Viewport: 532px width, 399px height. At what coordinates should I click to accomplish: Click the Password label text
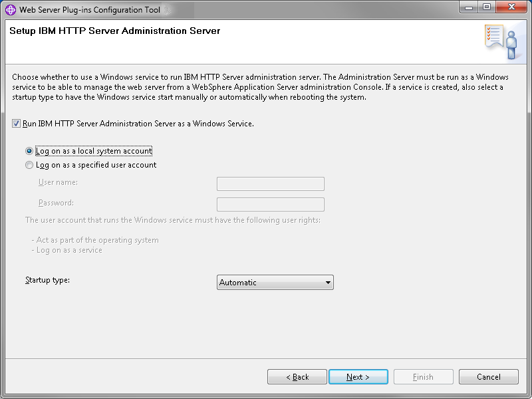coord(56,203)
